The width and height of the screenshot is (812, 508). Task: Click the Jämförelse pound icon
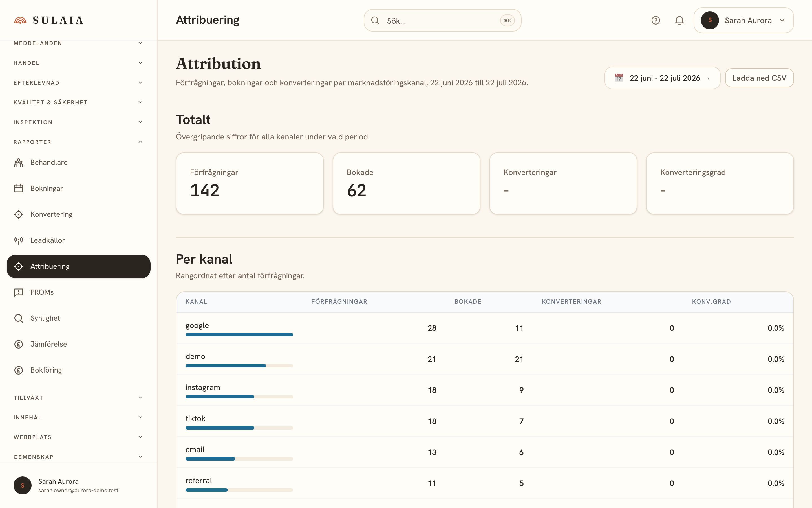(x=18, y=344)
